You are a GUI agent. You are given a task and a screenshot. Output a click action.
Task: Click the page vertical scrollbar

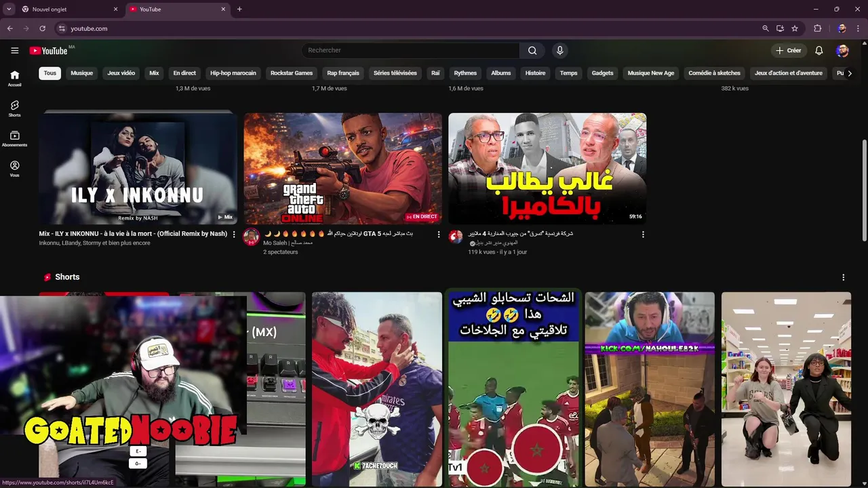click(864, 189)
